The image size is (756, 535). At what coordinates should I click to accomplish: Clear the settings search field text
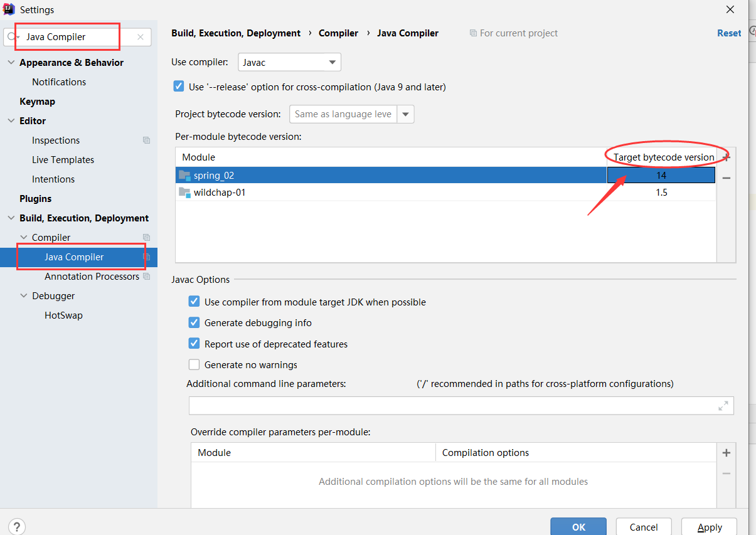point(140,37)
